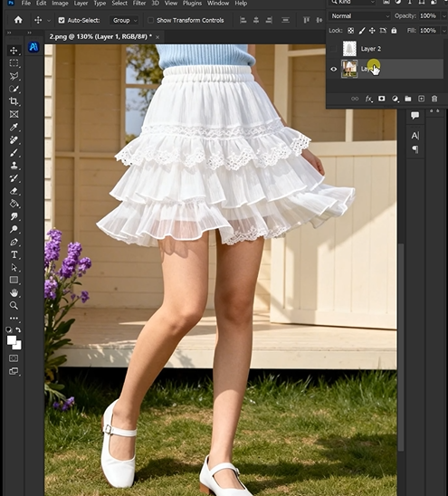Image resolution: width=448 pixels, height=496 pixels.
Task: Add a layer mask
Action: click(x=382, y=99)
